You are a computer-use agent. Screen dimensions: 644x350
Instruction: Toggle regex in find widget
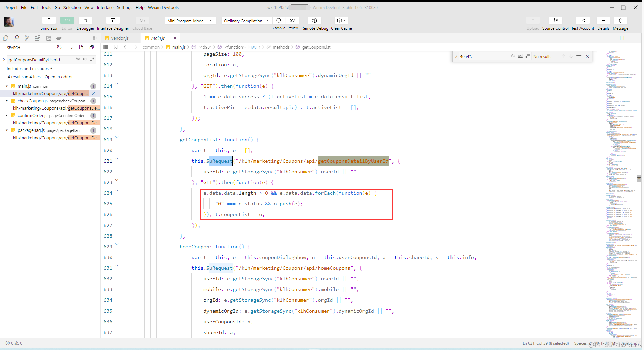point(528,56)
